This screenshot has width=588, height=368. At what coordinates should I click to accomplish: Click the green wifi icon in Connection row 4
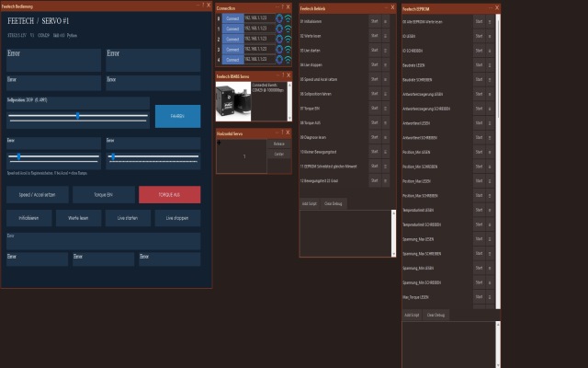coord(288,59)
